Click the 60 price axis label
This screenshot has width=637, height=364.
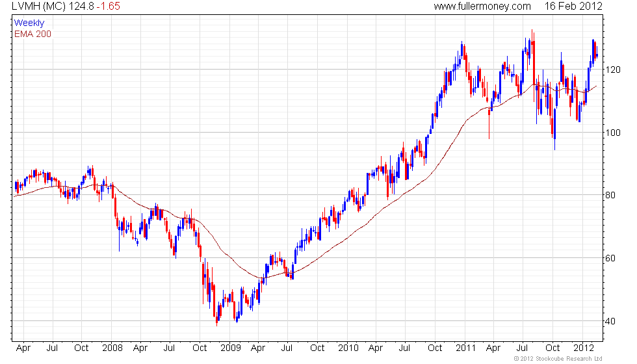(610, 259)
